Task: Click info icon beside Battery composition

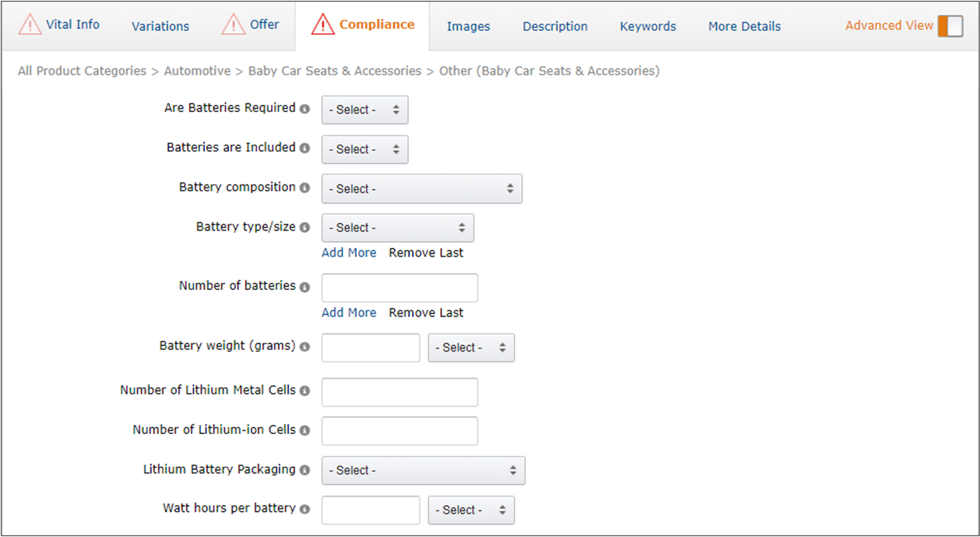Action: pyautogui.click(x=304, y=188)
